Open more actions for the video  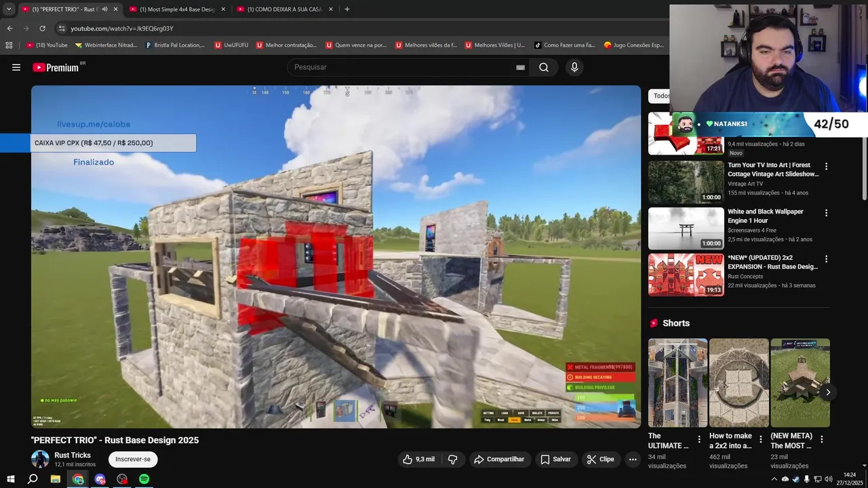coord(633,460)
